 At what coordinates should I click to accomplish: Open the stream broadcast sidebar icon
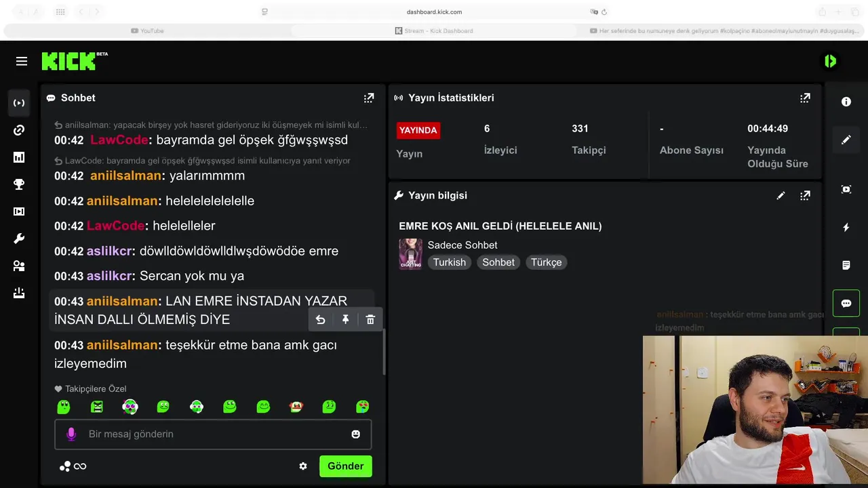click(19, 103)
